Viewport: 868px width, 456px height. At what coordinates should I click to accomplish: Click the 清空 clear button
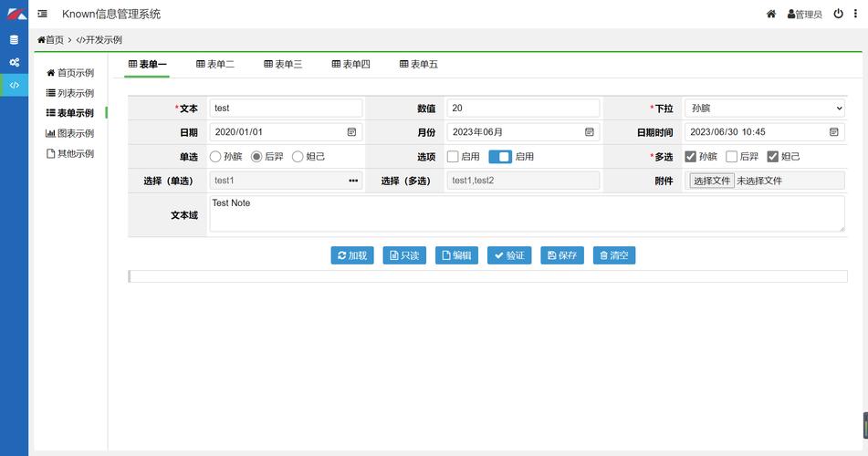[614, 255]
